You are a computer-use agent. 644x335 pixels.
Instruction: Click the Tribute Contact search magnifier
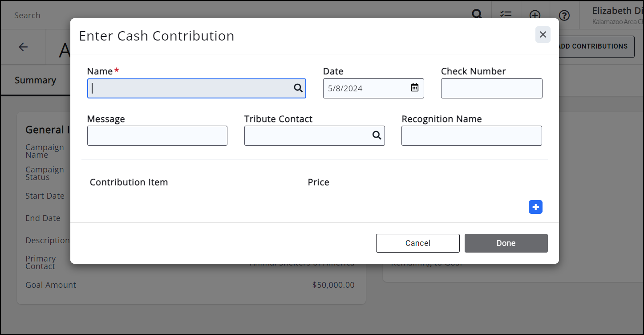(377, 135)
